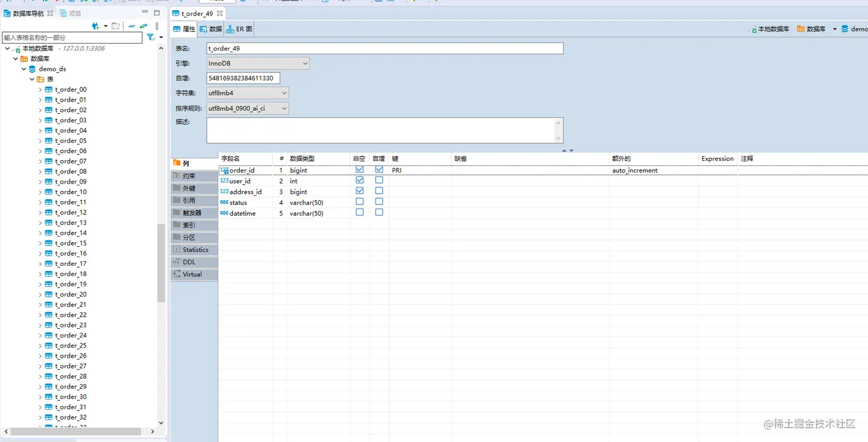Open the filter settings dropdown arrow
The image size is (868, 442).
pos(161,38)
